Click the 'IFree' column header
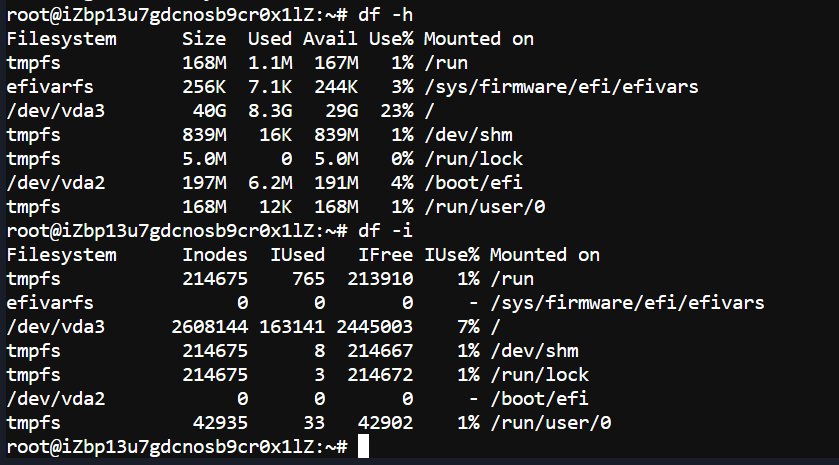 coord(385,255)
